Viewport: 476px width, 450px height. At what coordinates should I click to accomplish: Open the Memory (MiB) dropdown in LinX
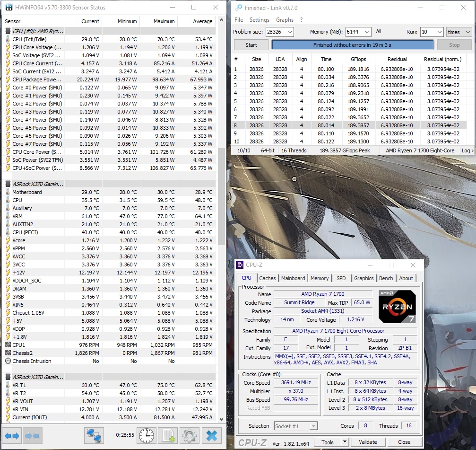click(367, 32)
